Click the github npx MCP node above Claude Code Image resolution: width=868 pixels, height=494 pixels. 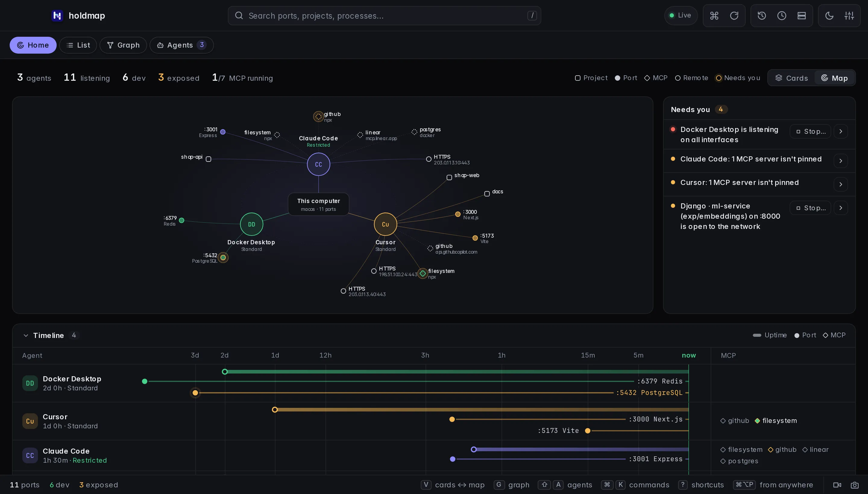[318, 116]
